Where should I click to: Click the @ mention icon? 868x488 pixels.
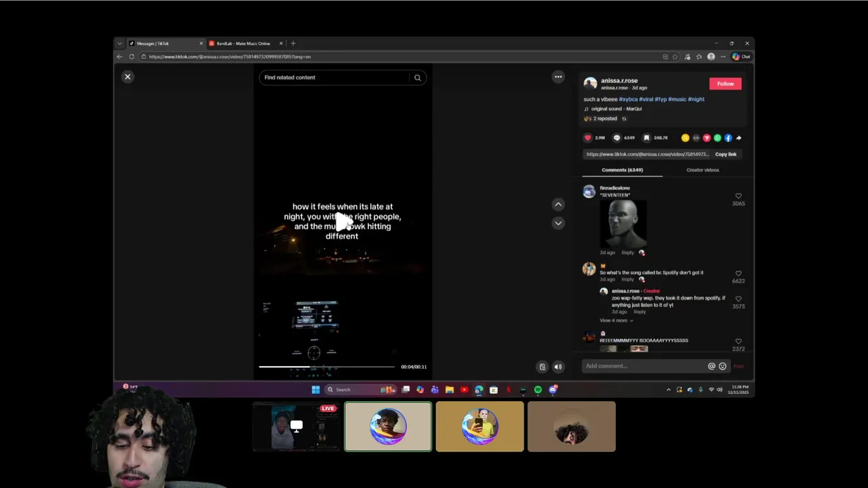point(711,366)
